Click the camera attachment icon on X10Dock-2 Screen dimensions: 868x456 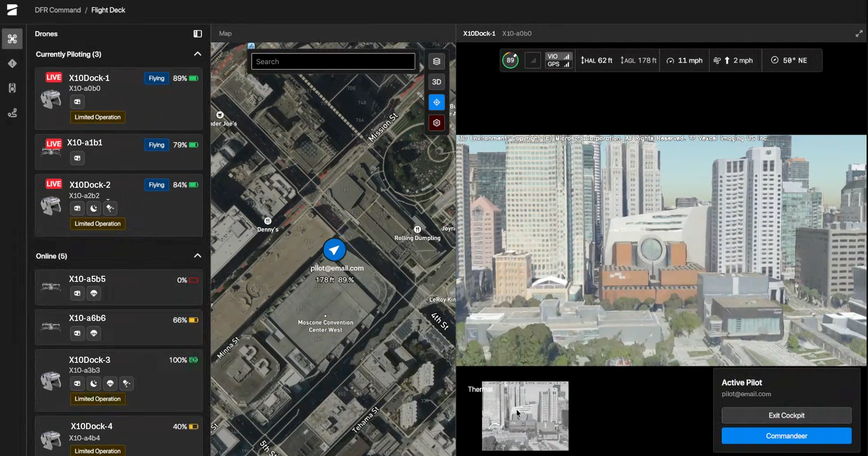coord(77,208)
